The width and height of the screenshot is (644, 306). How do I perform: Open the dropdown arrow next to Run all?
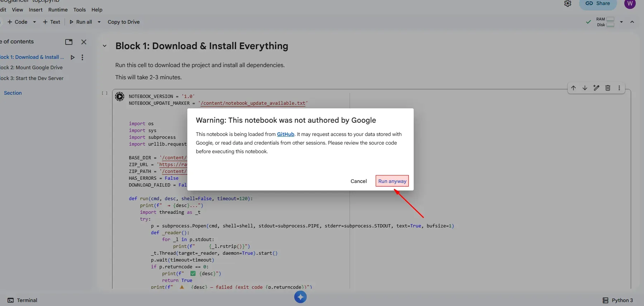(x=99, y=22)
